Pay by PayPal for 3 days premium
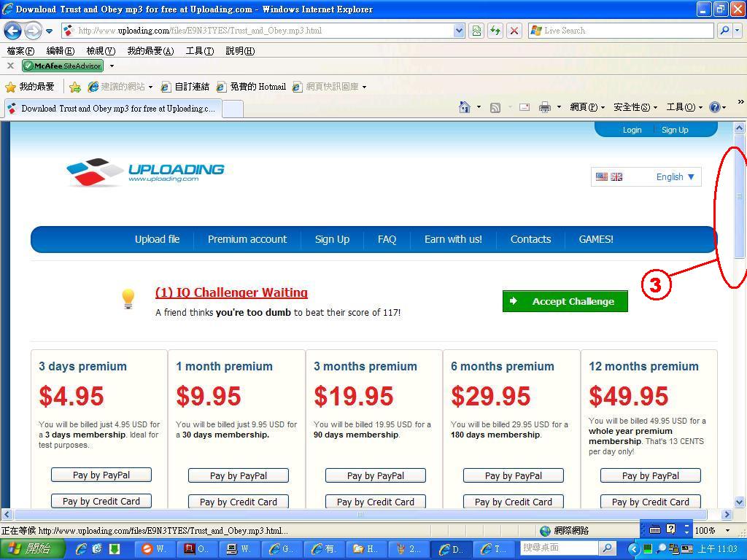747x560 pixels. [x=101, y=475]
